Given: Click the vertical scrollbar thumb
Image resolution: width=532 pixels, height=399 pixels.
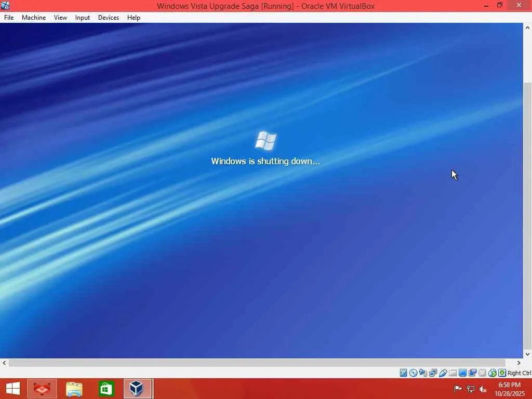Looking at the screenshot, I should tap(527, 216).
